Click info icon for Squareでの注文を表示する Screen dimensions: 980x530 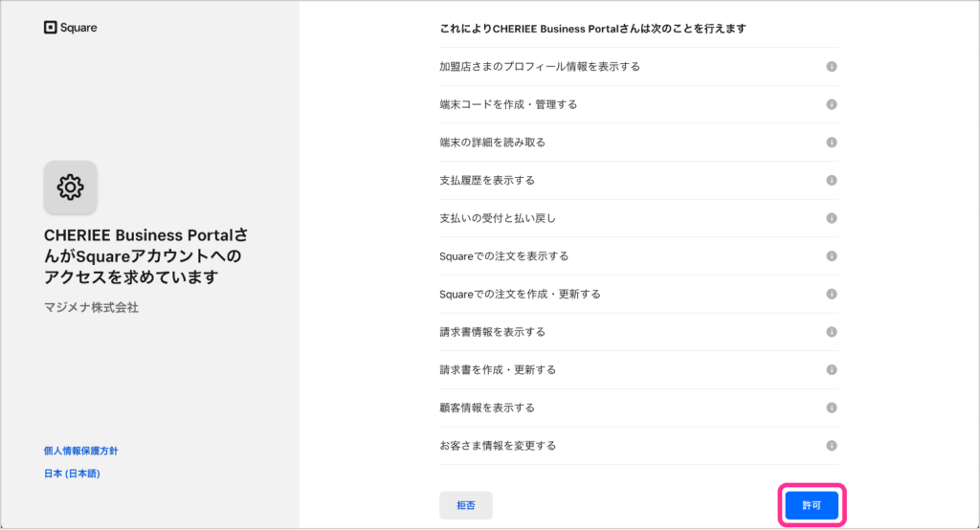pos(831,256)
